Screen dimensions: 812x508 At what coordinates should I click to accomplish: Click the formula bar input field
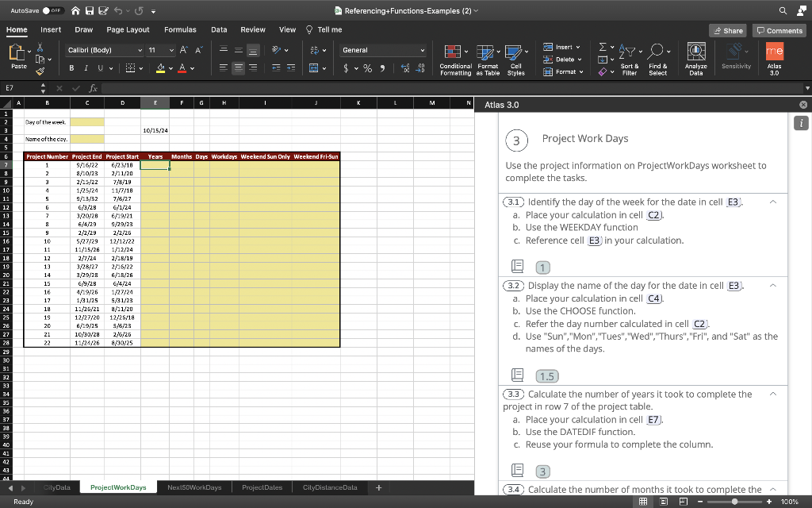pyautogui.click(x=396, y=88)
